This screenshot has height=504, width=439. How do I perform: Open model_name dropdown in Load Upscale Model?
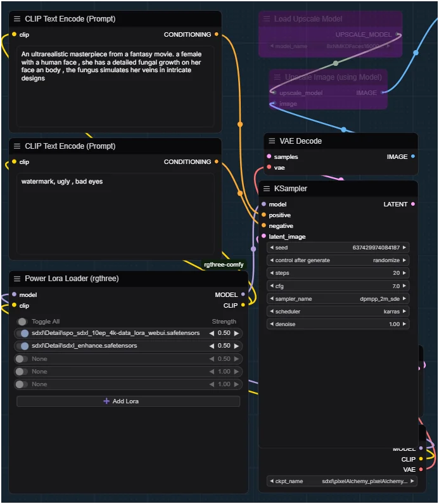[x=331, y=46]
